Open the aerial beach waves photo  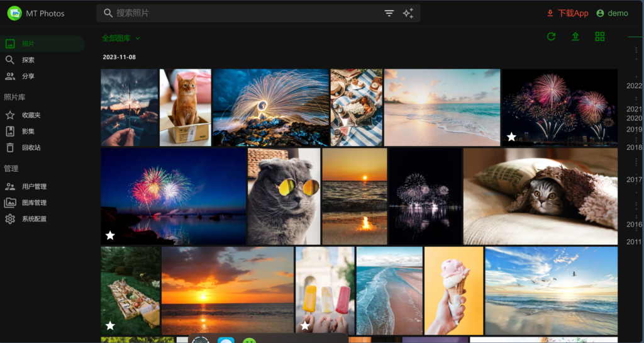[389, 291]
